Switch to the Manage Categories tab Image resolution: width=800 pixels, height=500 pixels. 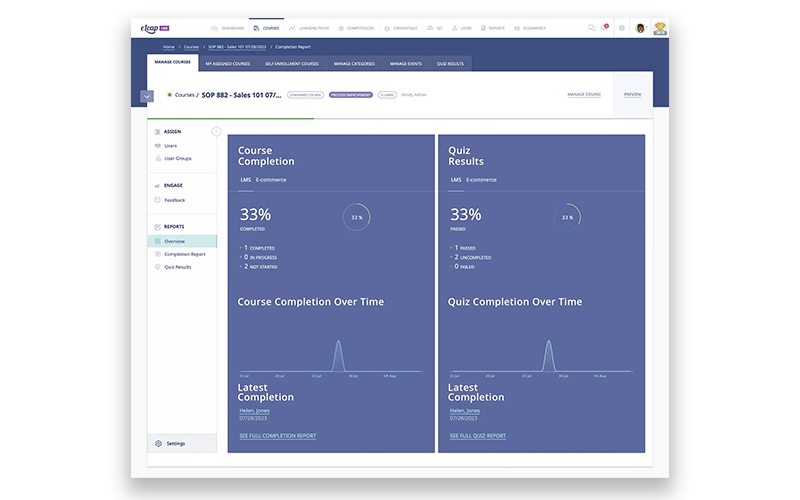[354, 63]
